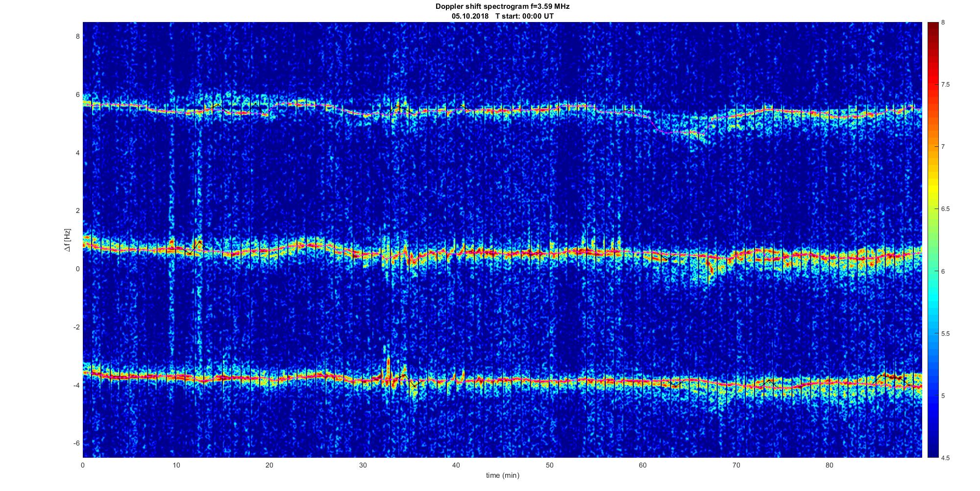Click the x-axis tick label 20
Image resolution: width=980 pixels, height=491 pixels.
pos(269,465)
